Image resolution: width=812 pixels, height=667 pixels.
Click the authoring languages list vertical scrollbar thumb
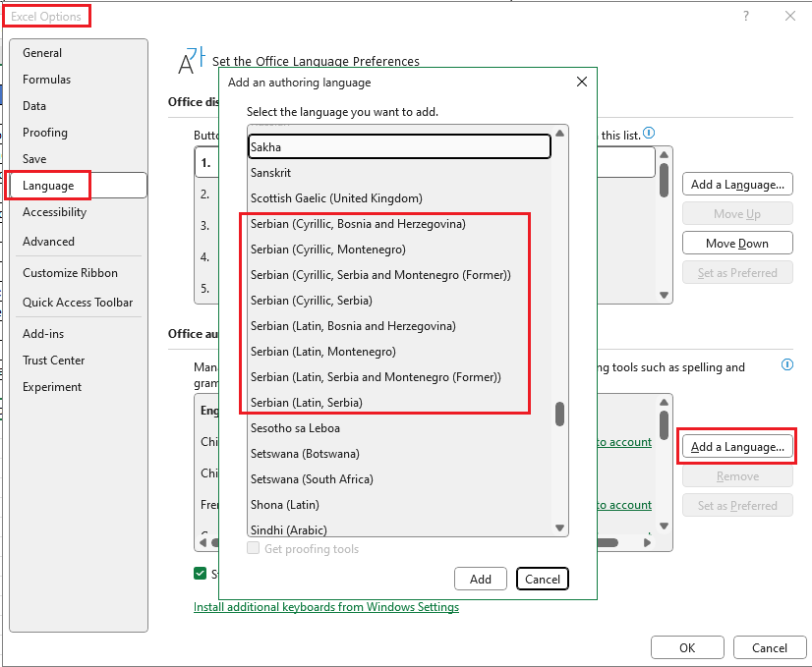[x=664, y=425]
